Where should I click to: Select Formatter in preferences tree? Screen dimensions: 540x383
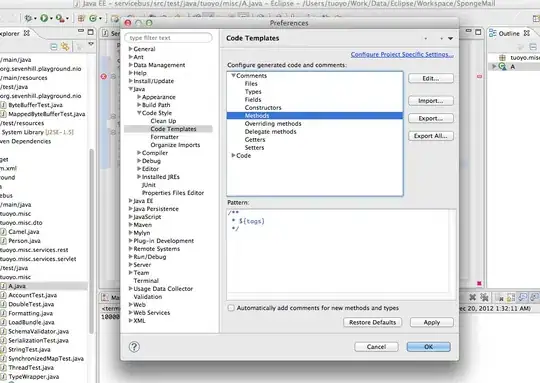[x=164, y=137]
